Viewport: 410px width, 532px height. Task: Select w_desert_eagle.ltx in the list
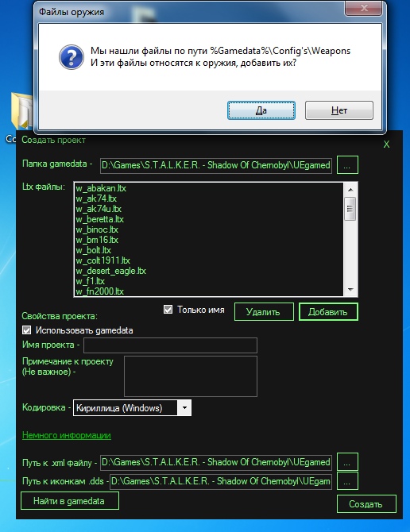click(110, 271)
